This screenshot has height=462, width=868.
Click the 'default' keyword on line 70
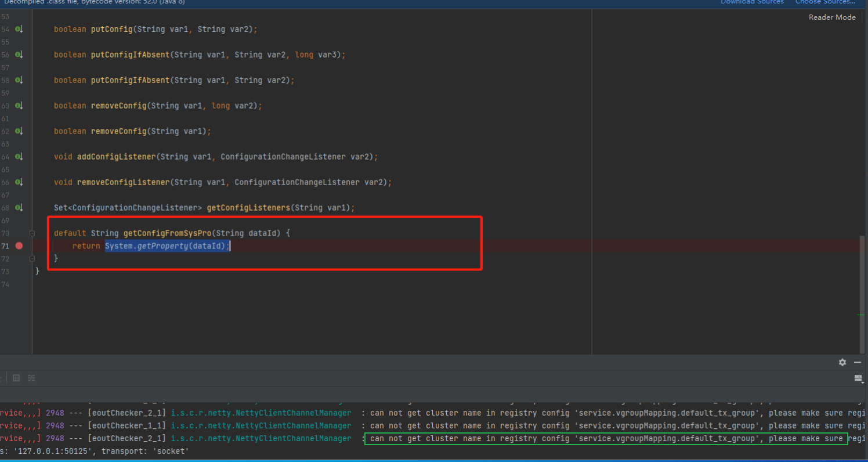tap(70, 233)
